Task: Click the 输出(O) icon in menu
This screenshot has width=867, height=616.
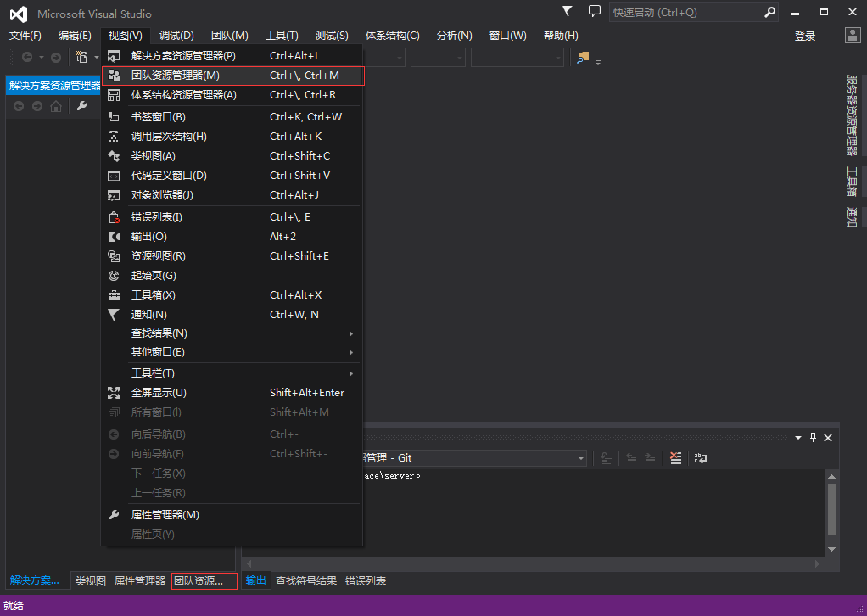Action: 114,237
